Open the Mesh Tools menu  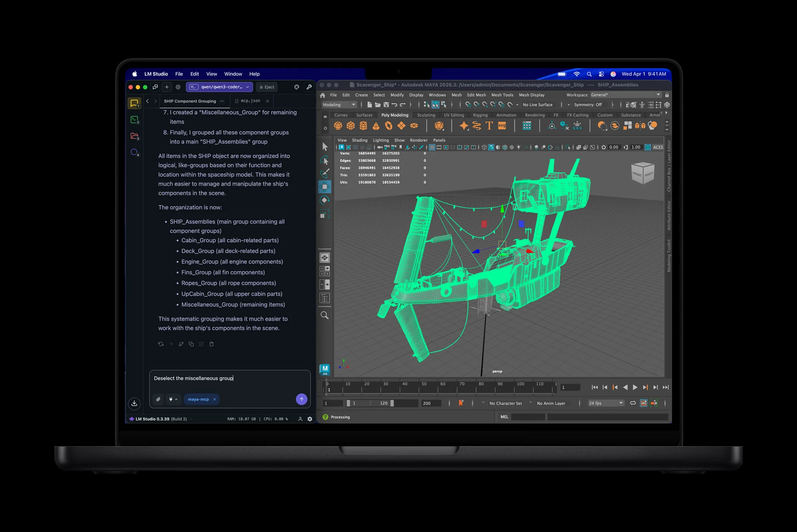pos(502,95)
